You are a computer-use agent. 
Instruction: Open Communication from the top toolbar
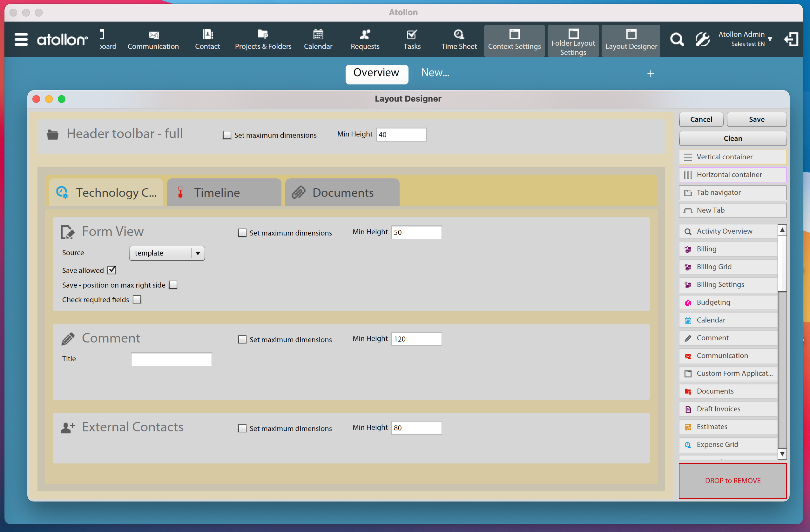(153, 40)
